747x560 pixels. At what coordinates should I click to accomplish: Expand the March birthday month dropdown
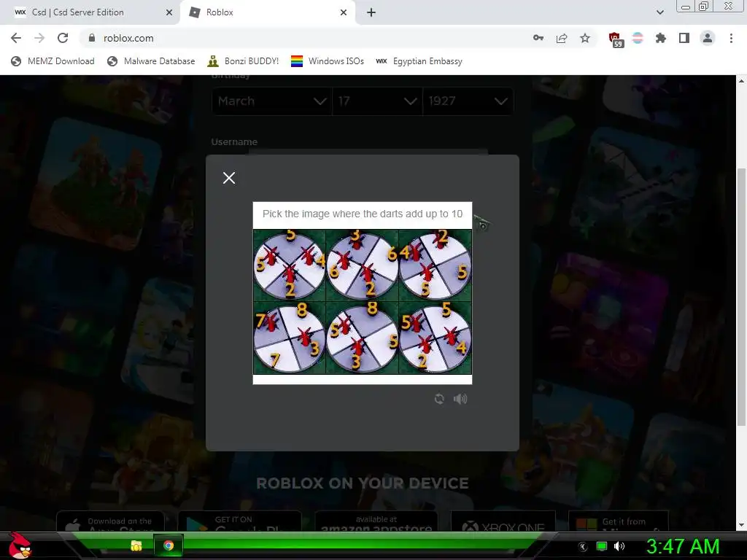[x=271, y=101]
